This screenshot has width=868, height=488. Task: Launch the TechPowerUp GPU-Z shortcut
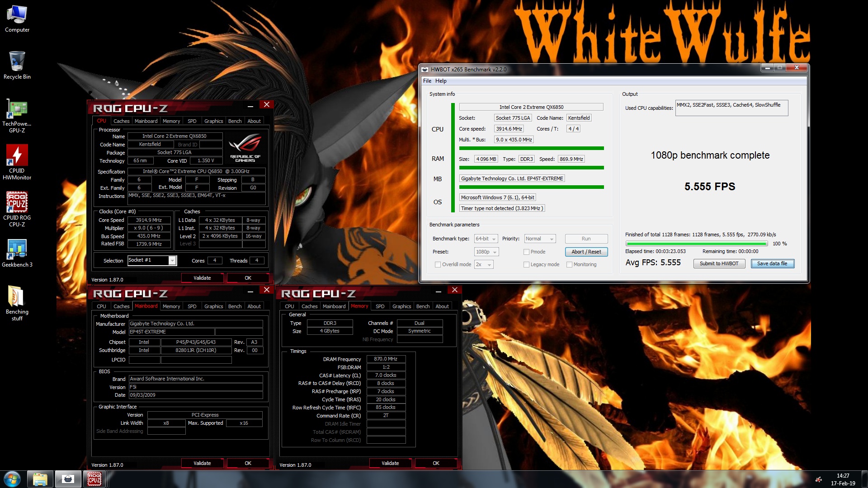coord(17,117)
